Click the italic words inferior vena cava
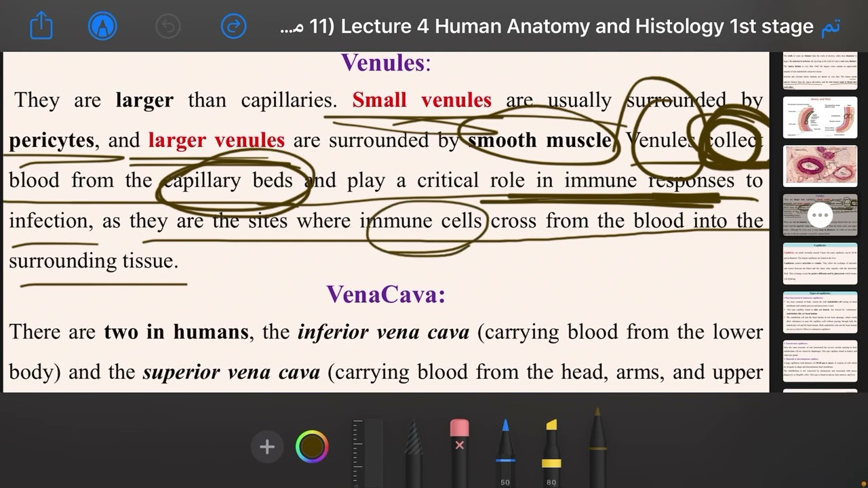This screenshot has height=488, width=868. 383,332
